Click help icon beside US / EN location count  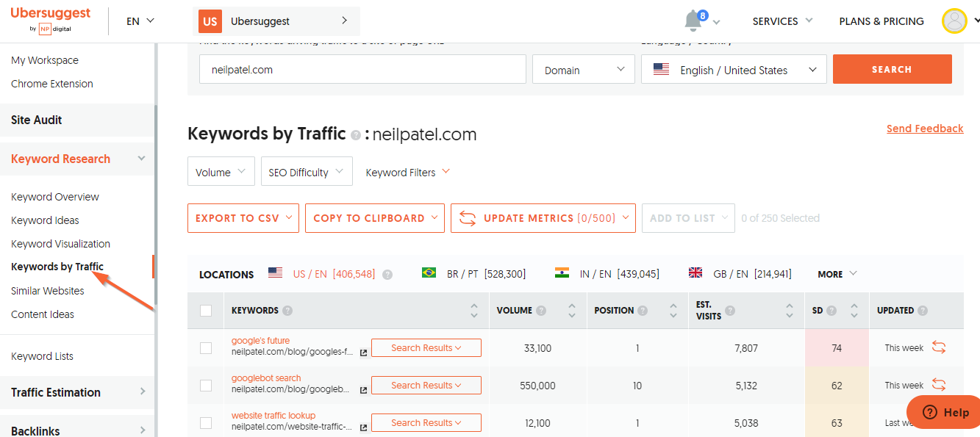[x=387, y=274]
